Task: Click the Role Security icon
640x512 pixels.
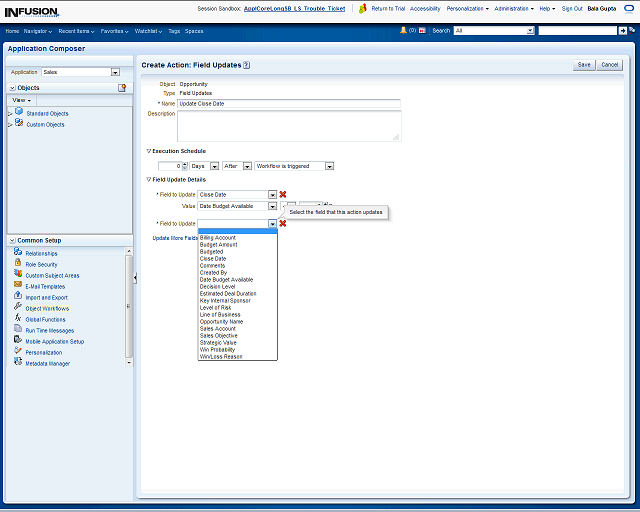Action: [18, 264]
